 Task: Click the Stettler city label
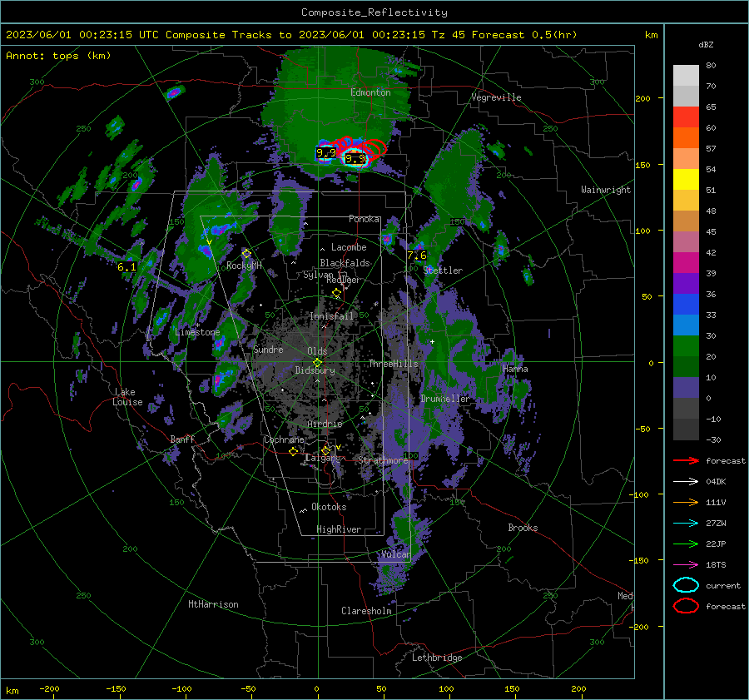click(x=443, y=271)
